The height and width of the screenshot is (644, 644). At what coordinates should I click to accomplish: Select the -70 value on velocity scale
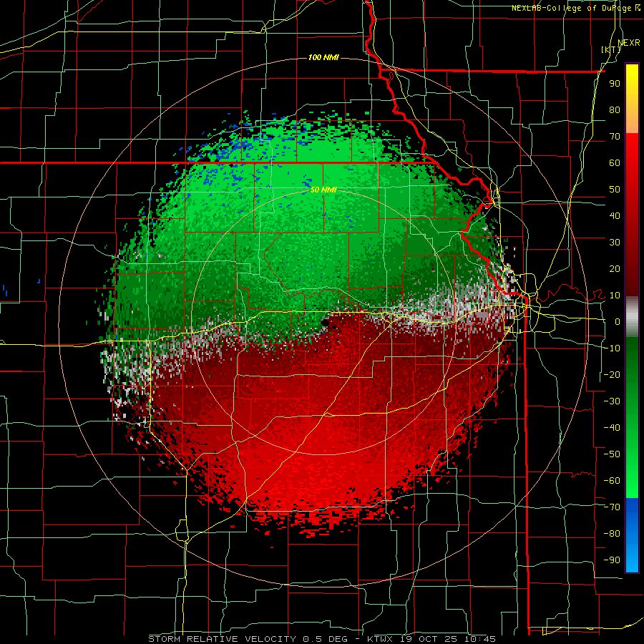[612, 507]
